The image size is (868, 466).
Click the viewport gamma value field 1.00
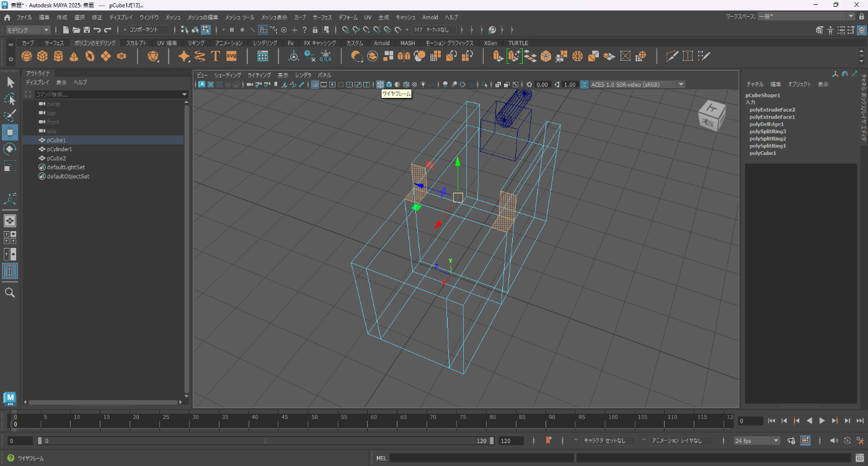570,84
